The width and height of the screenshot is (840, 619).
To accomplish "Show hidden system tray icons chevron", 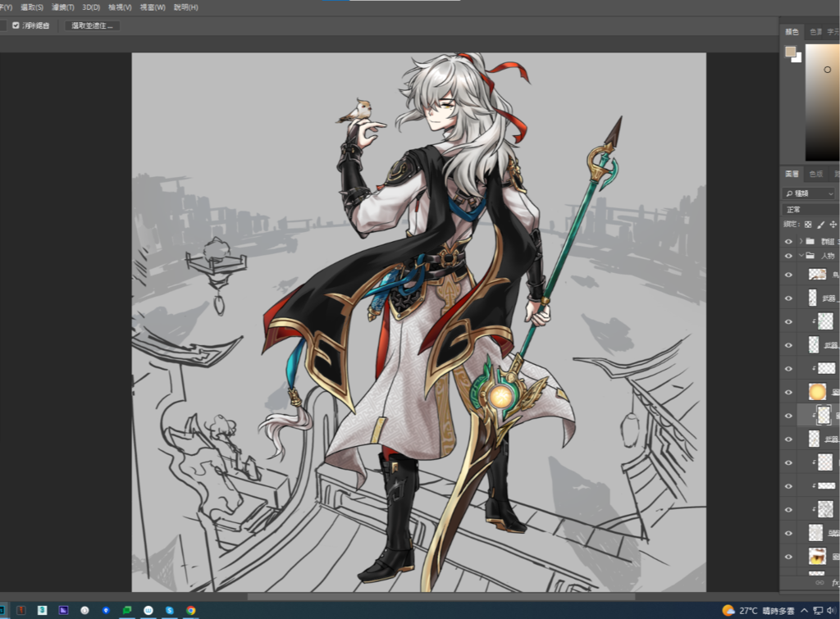I will pos(804,611).
